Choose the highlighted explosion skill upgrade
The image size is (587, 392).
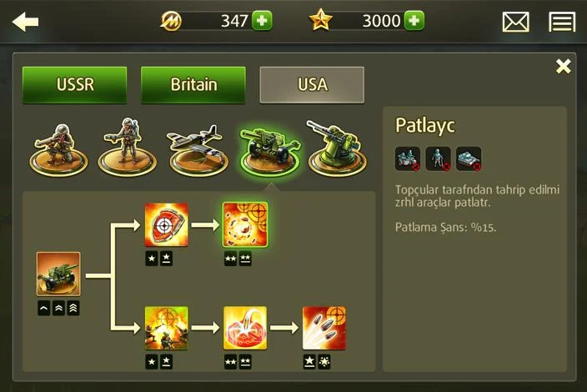[x=245, y=224]
